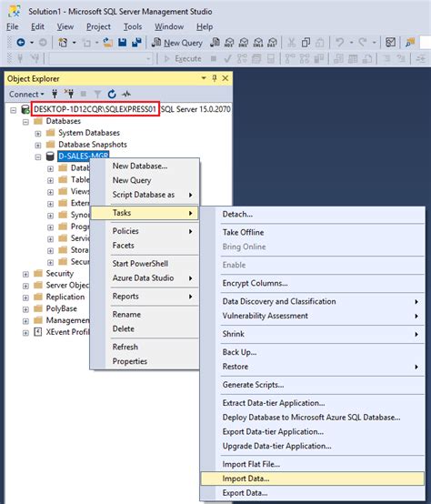
Task: Collapse the D-SALES-MGR database node
Action: (38, 157)
